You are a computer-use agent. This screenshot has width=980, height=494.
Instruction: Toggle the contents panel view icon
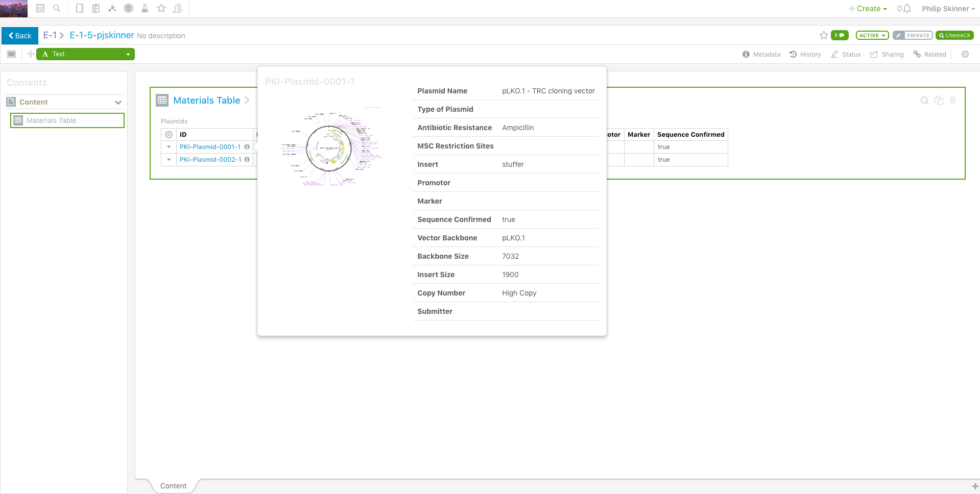pos(12,54)
